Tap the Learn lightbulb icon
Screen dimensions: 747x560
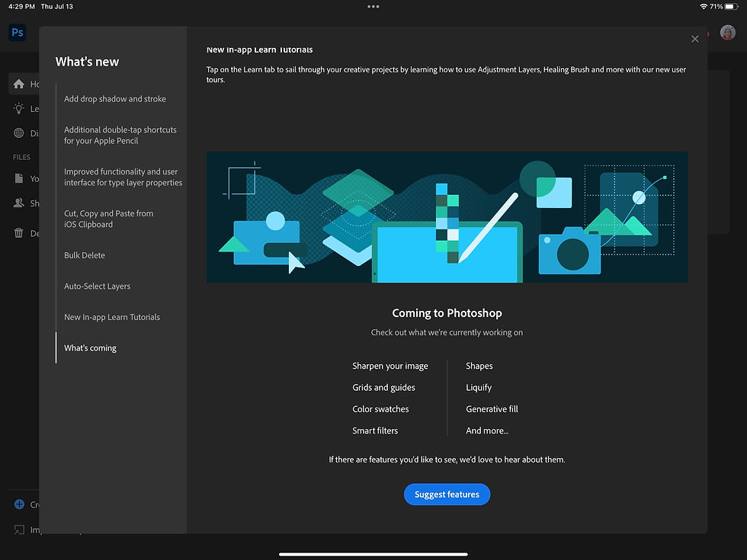pyautogui.click(x=18, y=108)
